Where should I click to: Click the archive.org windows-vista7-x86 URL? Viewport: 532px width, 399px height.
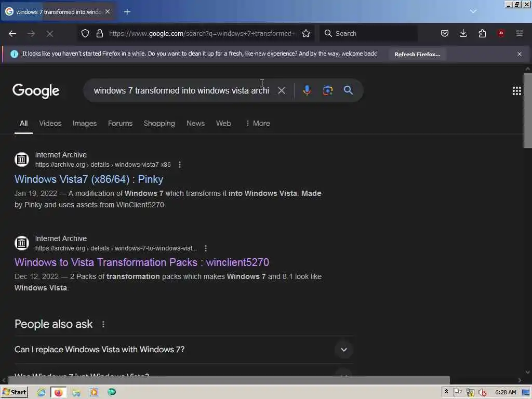point(103,165)
